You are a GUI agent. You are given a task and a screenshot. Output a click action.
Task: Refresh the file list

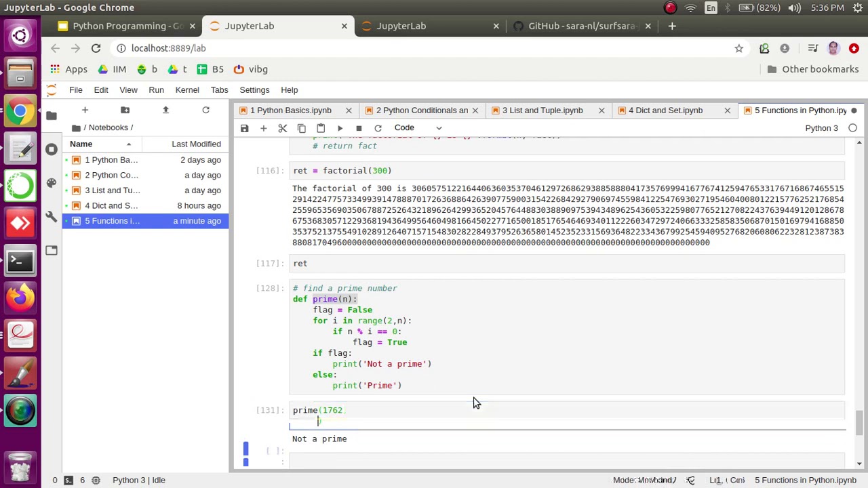[205, 110]
